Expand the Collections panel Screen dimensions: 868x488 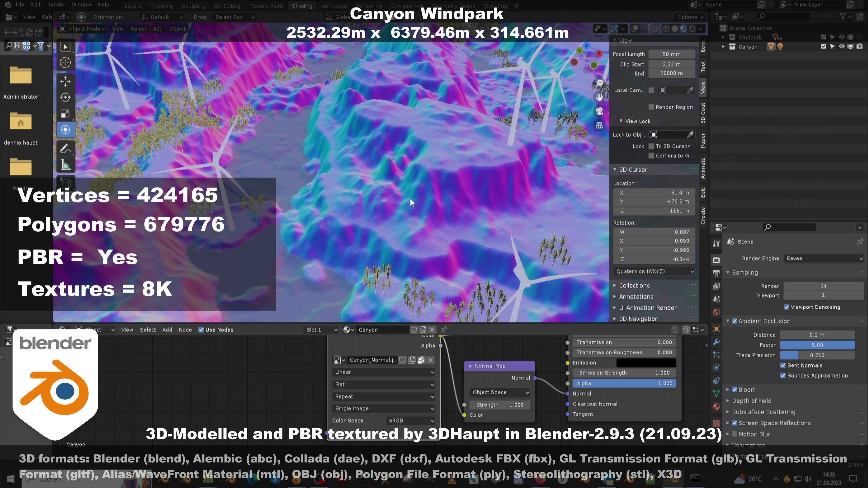634,286
